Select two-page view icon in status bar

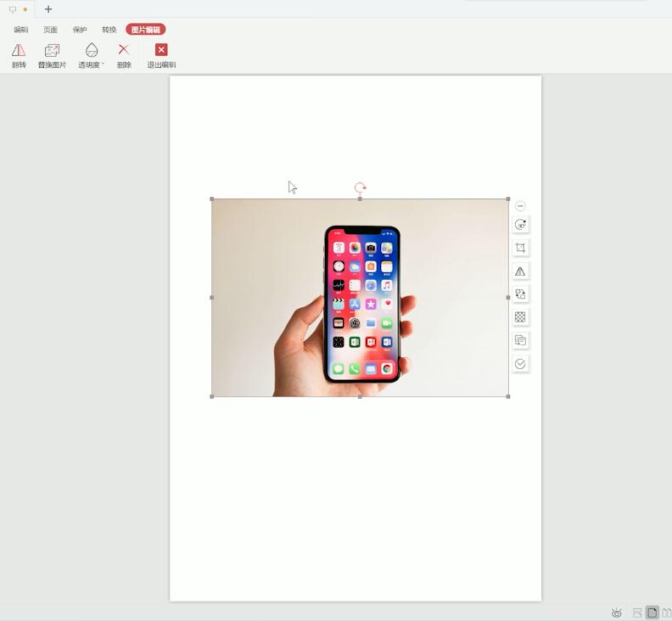point(666,613)
